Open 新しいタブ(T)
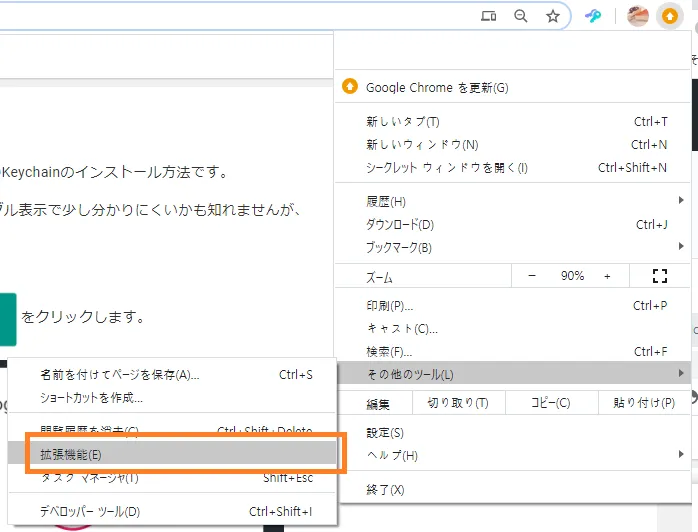 [x=512, y=122]
